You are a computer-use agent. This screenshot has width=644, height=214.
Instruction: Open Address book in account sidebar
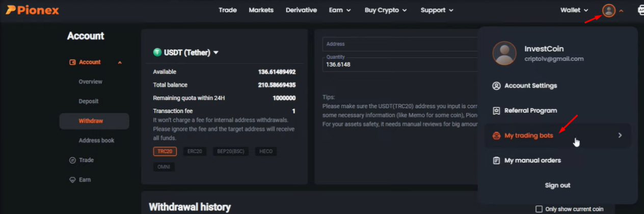(x=96, y=141)
